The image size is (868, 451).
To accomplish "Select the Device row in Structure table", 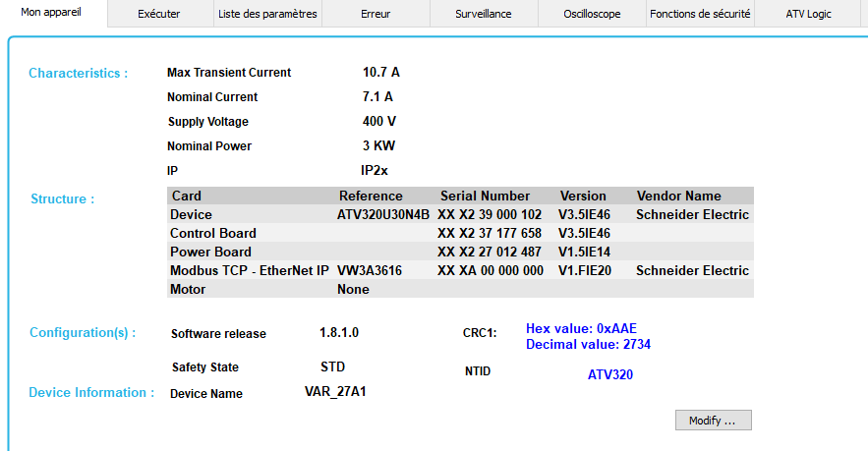I will coord(191,214).
